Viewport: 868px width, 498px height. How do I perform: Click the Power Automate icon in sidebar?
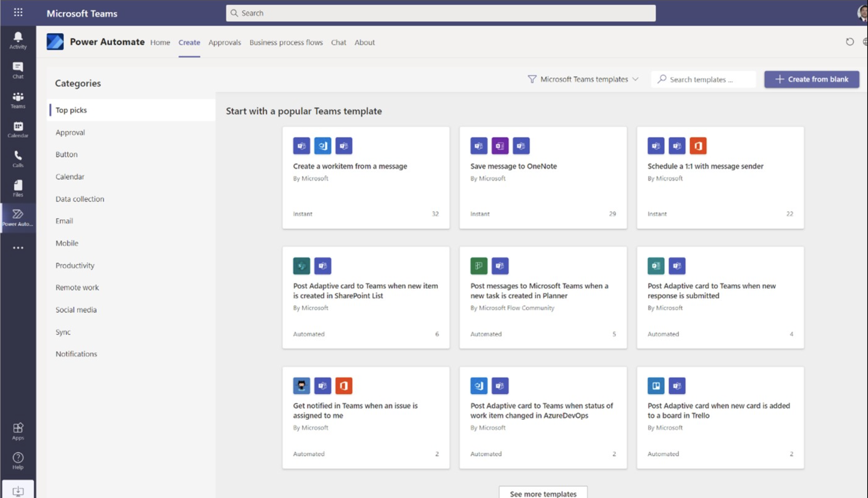[x=17, y=216]
